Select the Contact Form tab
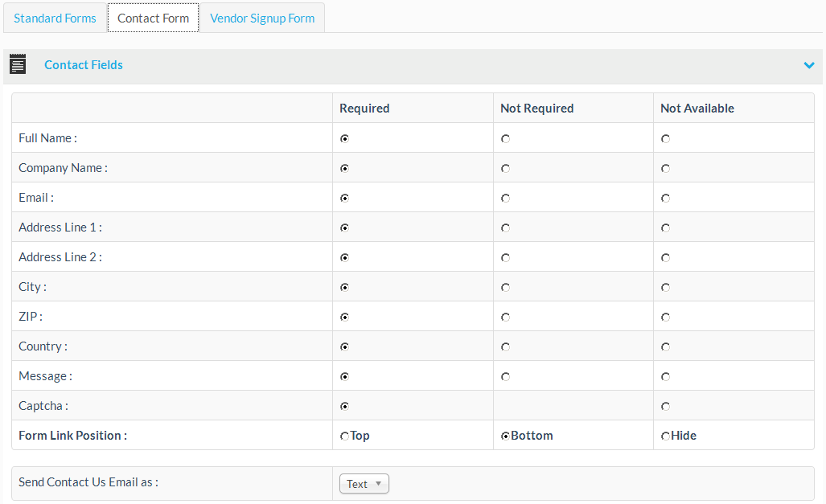Viewport: 826px width, 504px height. 153,18
